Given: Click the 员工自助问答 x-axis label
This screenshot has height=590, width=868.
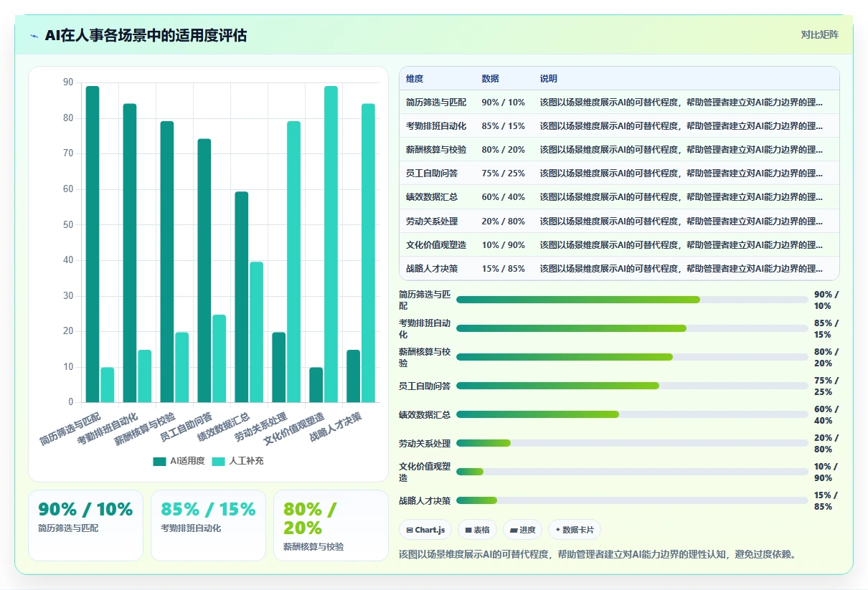Looking at the screenshot, I should click(x=187, y=427).
